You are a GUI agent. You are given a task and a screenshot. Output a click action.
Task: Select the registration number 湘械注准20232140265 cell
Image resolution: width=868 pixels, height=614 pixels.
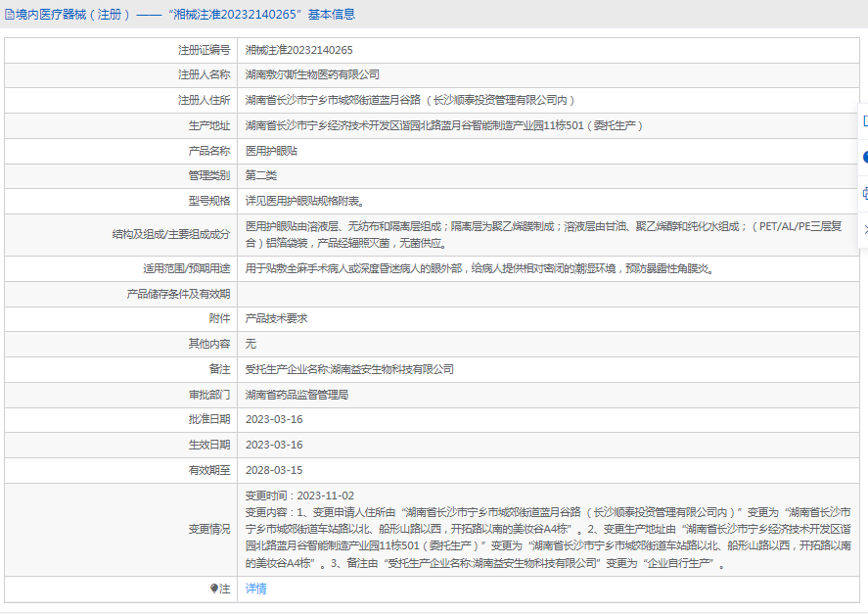click(298, 50)
